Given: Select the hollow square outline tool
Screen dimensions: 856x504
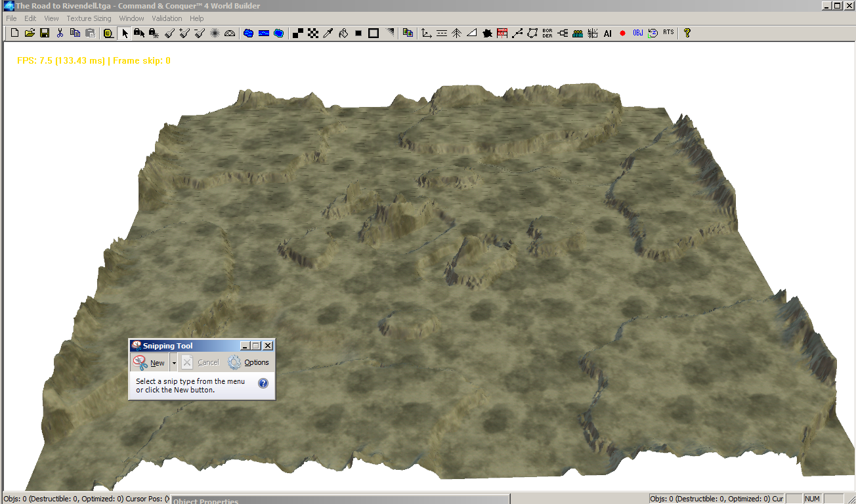Looking at the screenshot, I should 374,33.
